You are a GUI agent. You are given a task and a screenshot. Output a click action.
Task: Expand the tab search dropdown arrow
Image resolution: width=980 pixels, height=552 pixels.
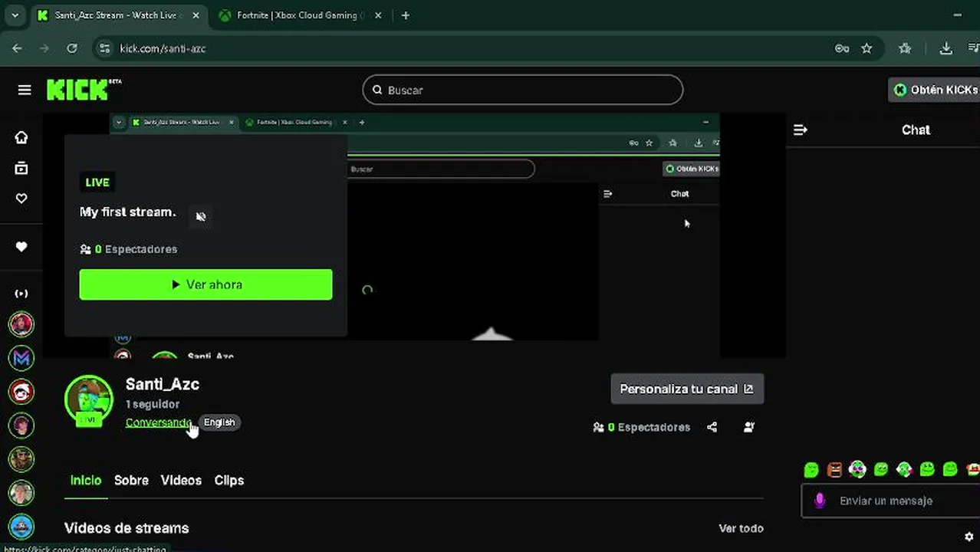tap(15, 15)
